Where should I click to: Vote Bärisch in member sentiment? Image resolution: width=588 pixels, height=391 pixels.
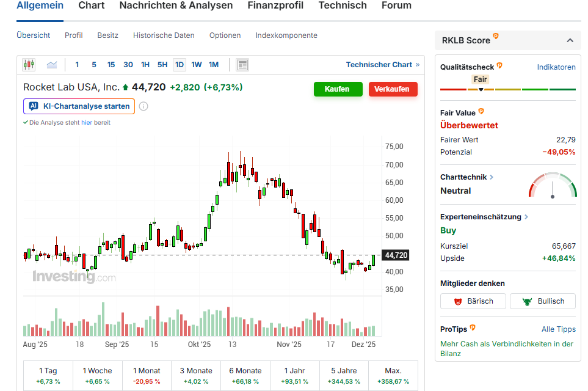[473, 301]
